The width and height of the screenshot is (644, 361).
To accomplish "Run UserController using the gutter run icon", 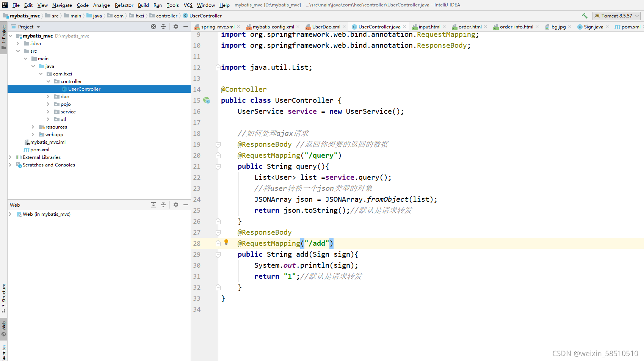I will pos(207,100).
